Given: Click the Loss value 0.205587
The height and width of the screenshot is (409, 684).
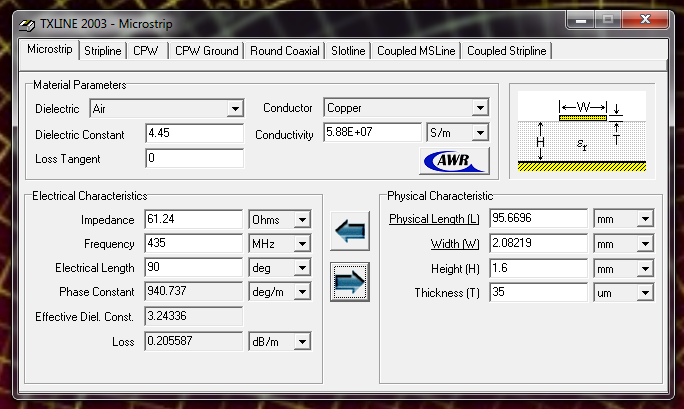Looking at the screenshot, I should (x=193, y=341).
